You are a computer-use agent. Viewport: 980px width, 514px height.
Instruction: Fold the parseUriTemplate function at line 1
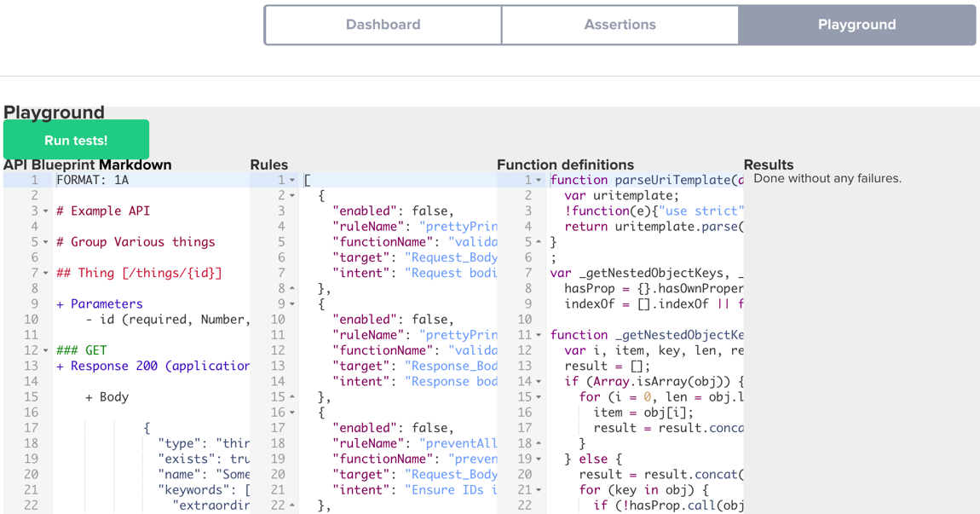click(539, 180)
